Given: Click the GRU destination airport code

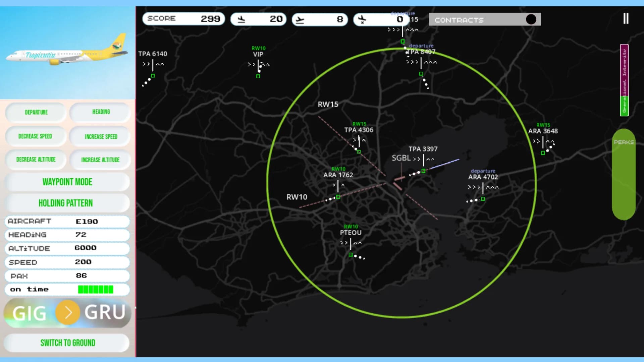Looking at the screenshot, I should point(105,313).
